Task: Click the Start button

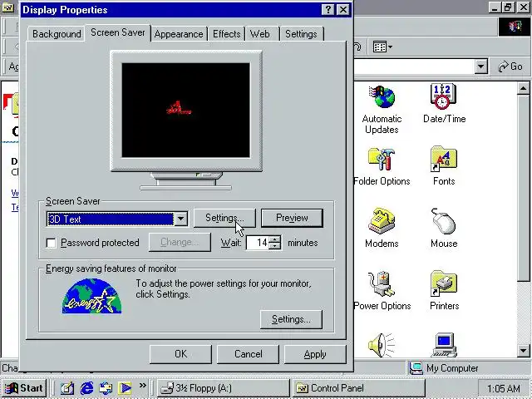Action: pos(24,388)
